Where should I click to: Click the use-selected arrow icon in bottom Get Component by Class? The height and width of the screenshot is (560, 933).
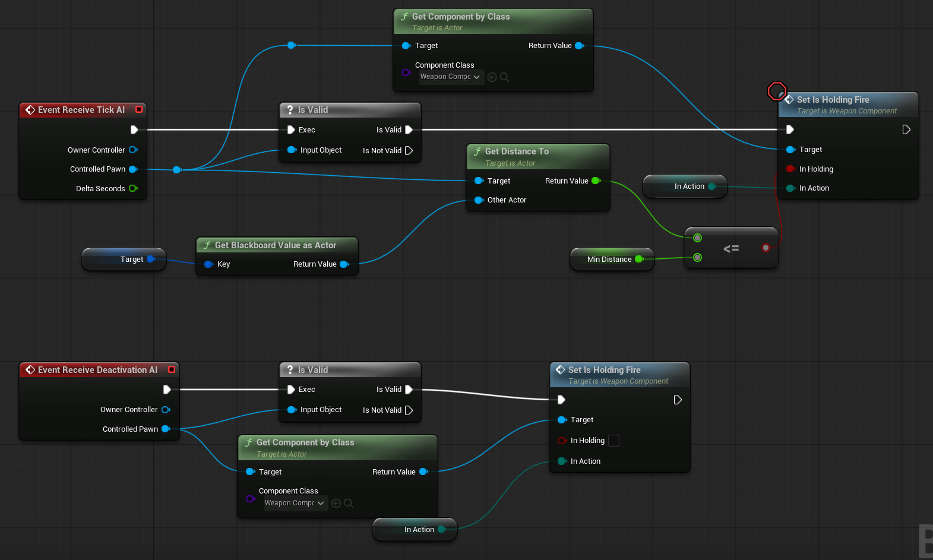click(336, 504)
